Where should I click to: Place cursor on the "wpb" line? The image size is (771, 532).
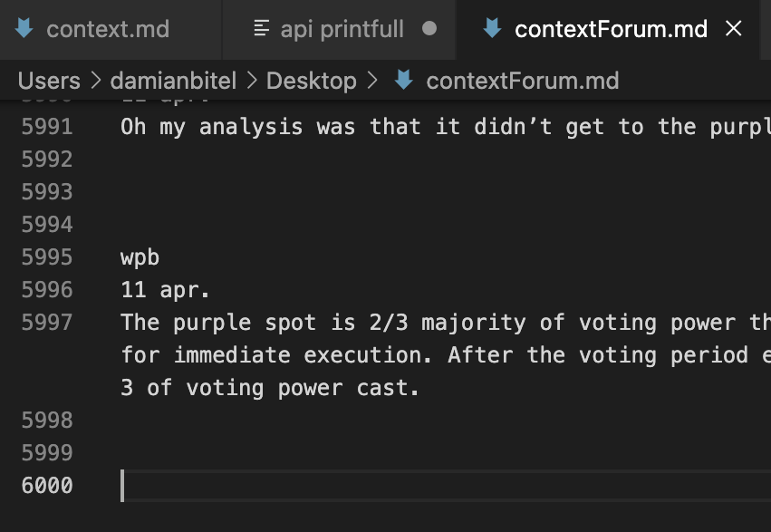pyautogui.click(x=140, y=257)
